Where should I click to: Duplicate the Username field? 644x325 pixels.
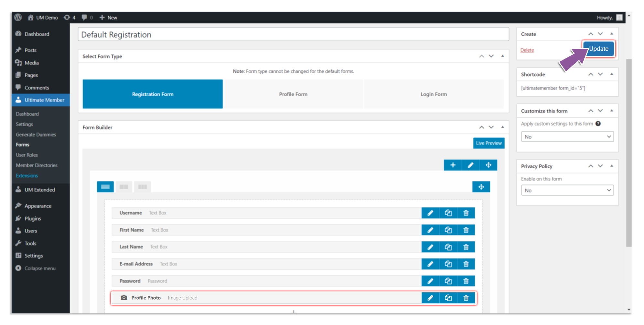(448, 213)
